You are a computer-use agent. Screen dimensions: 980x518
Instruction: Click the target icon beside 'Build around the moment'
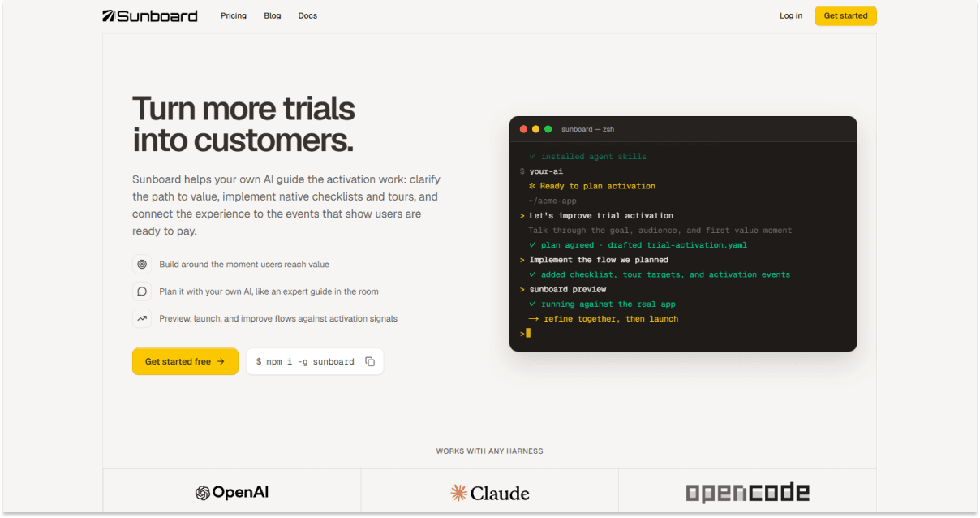coord(142,264)
